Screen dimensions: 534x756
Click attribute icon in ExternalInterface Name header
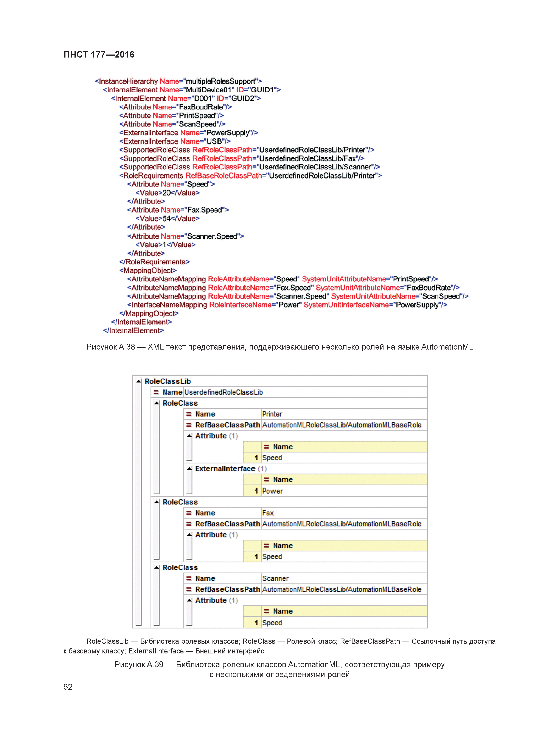tap(267, 480)
